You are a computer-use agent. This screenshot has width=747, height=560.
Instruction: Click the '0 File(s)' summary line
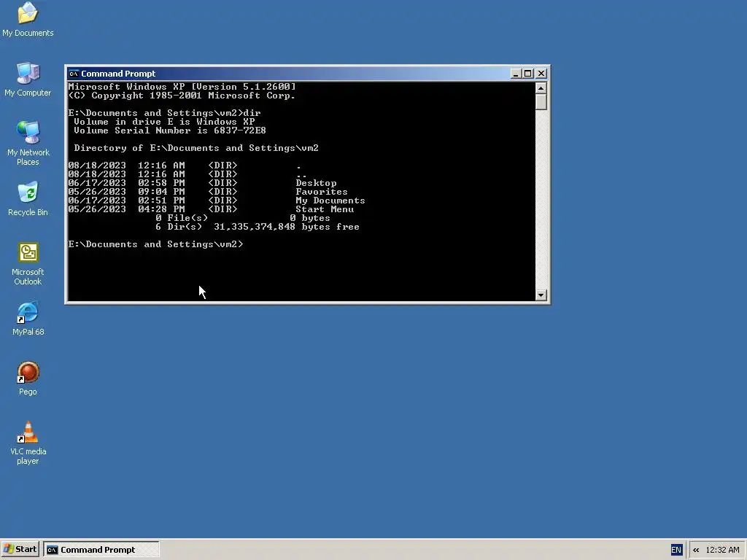[x=243, y=218]
